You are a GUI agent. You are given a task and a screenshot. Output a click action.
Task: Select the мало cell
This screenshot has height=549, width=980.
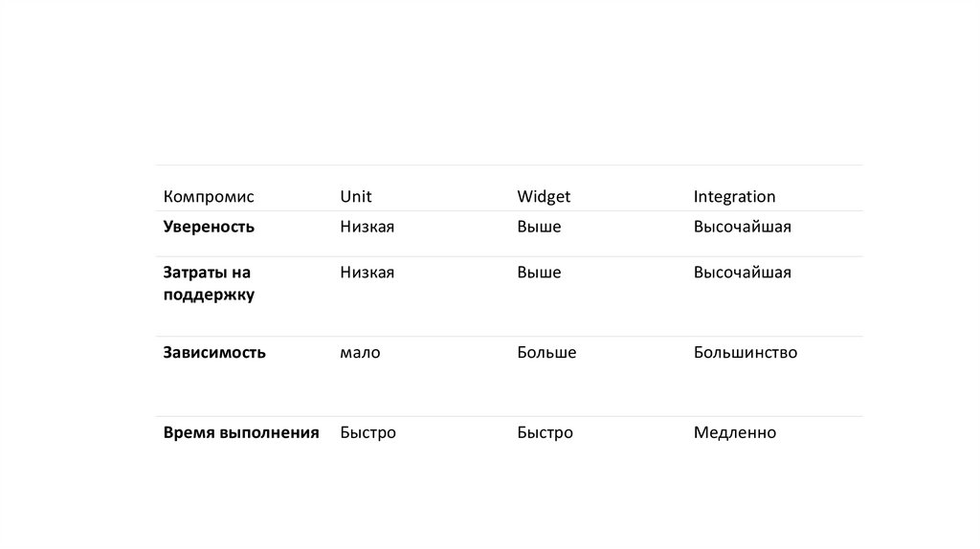pos(360,353)
